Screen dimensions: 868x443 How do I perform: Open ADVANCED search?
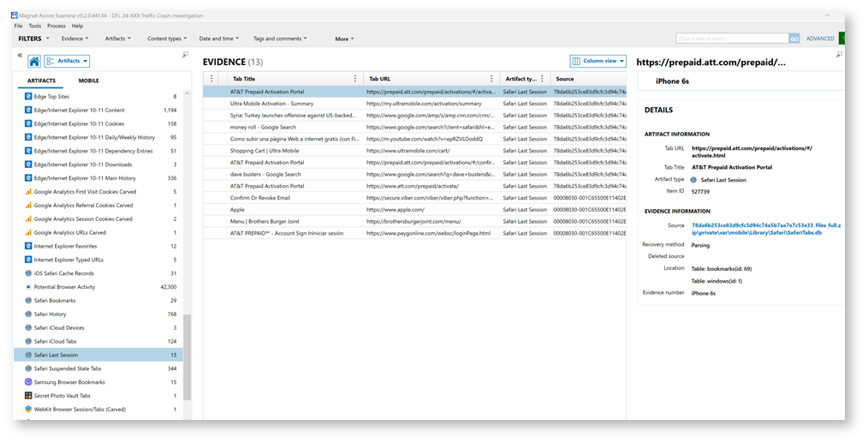pyautogui.click(x=820, y=39)
